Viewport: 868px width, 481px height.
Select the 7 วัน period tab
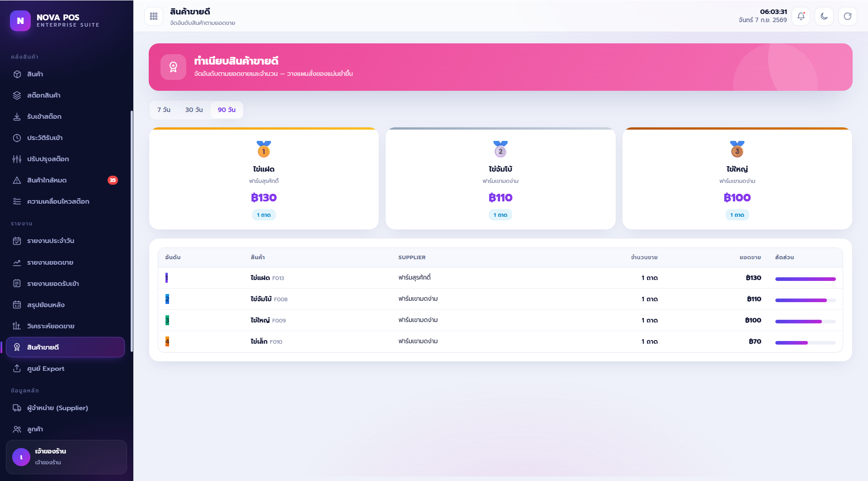pyautogui.click(x=164, y=110)
